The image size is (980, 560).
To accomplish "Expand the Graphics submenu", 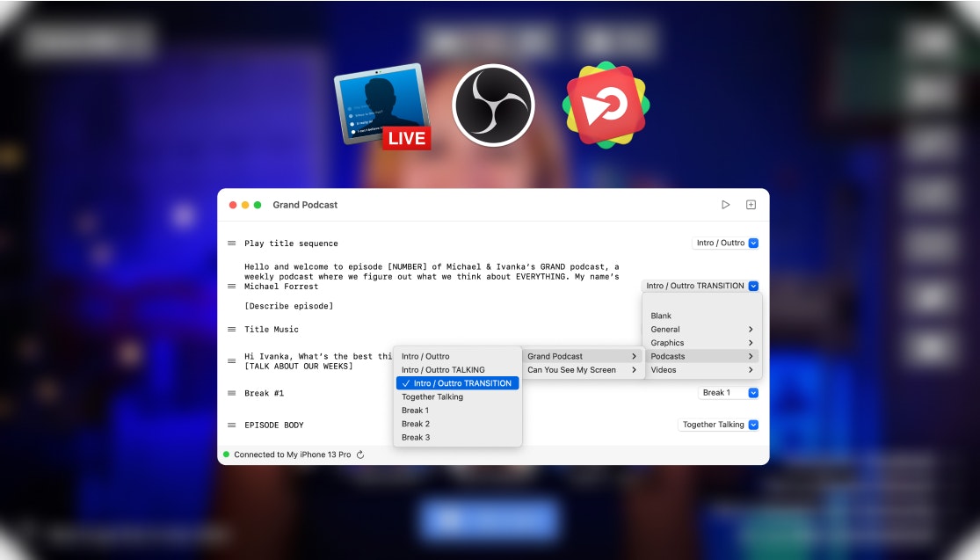I will (x=702, y=343).
